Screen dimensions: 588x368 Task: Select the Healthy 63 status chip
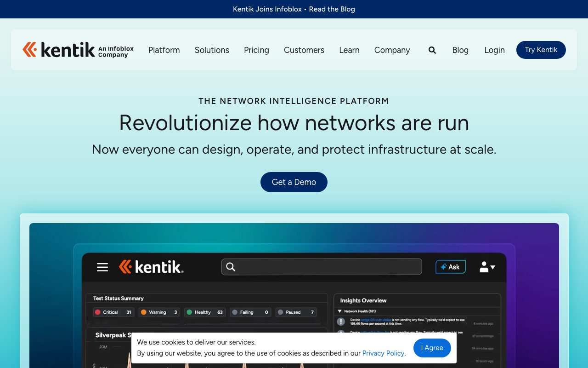tap(204, 312)
